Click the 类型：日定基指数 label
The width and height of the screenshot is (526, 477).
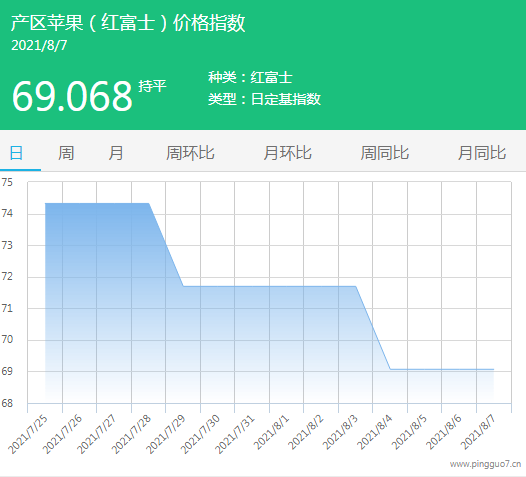coord(264,99)
